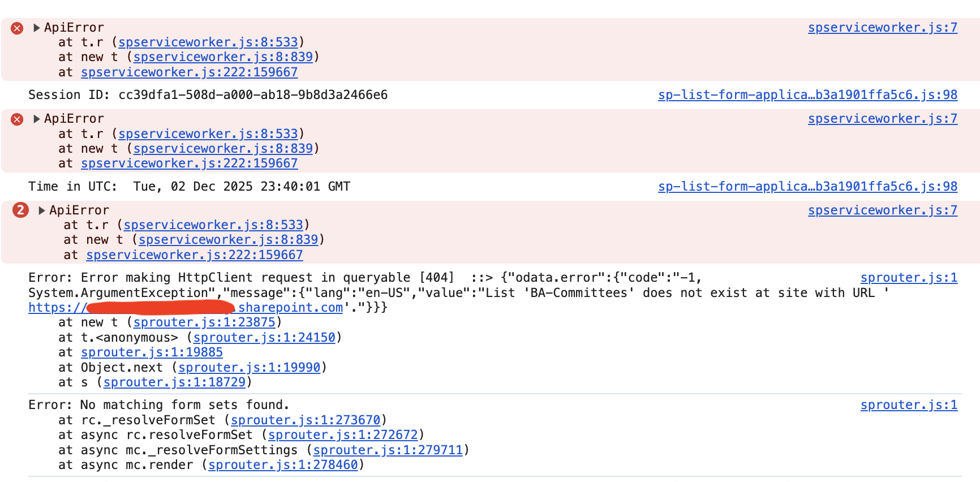Jump to Object.next at sprouter.js:1:19990
Image resolution: width=980 pixels, height=482 pixels.
[x=250, y=368]
